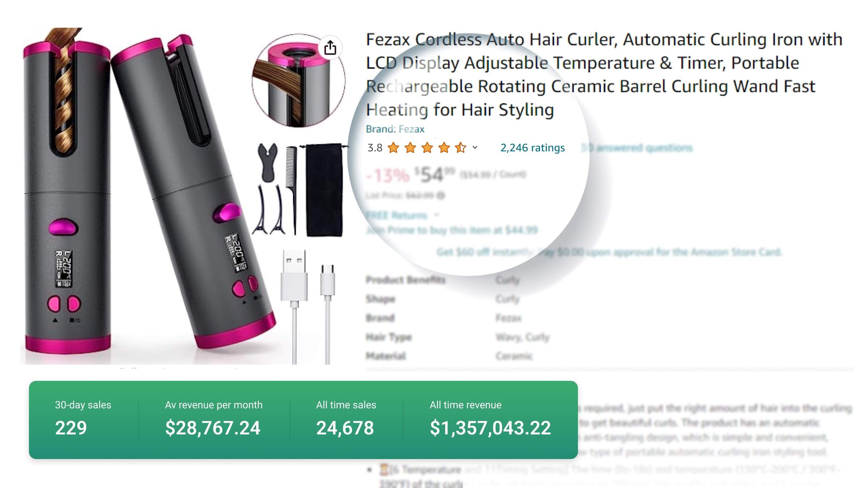Select the All time revenue amount

490,428
